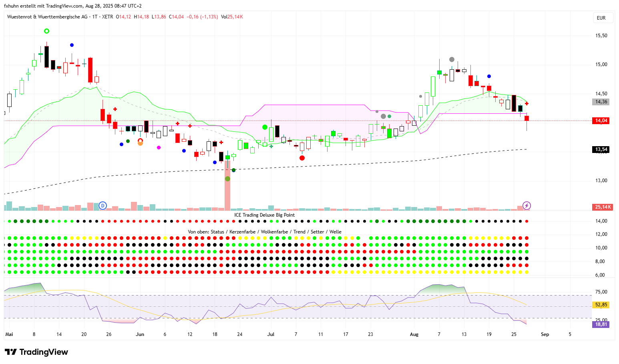Viewport: 619px width, 364px height.
Task: Click the Jul label on time axis
Action: [x=271, y=334]
